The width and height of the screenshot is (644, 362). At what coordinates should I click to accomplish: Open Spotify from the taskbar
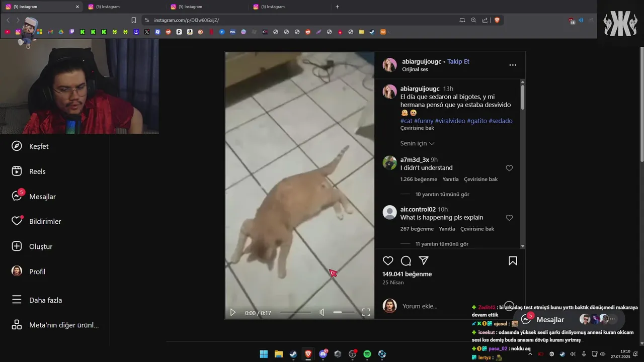[x=367, y=354]
